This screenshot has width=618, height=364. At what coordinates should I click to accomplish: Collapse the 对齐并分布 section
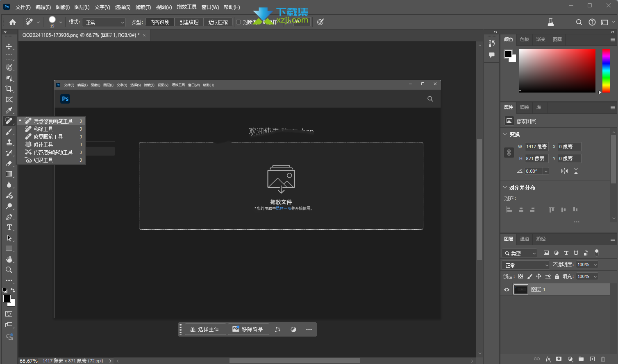point(505,187)
